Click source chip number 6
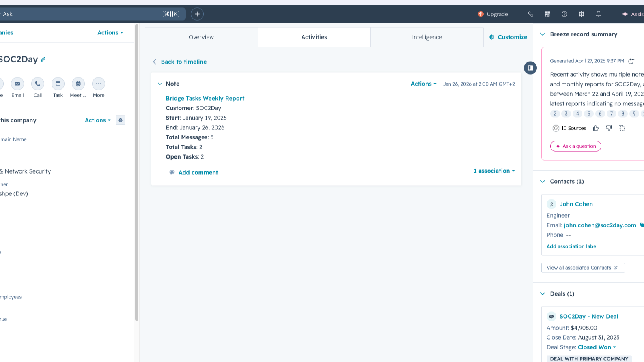 600,114
